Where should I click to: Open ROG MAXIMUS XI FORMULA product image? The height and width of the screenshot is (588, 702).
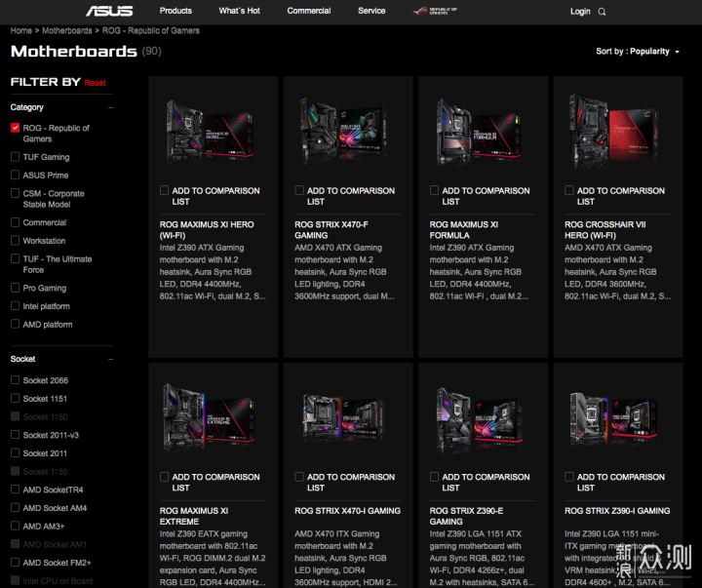479,132
